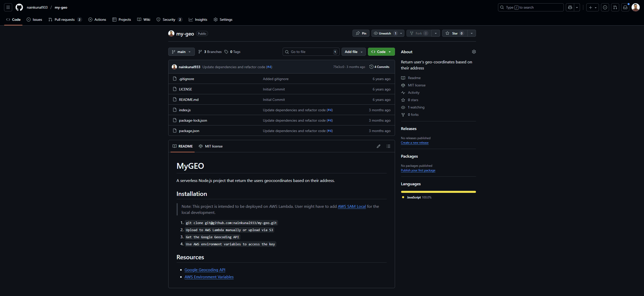Open the issues icon in top bar

[605, 7]
